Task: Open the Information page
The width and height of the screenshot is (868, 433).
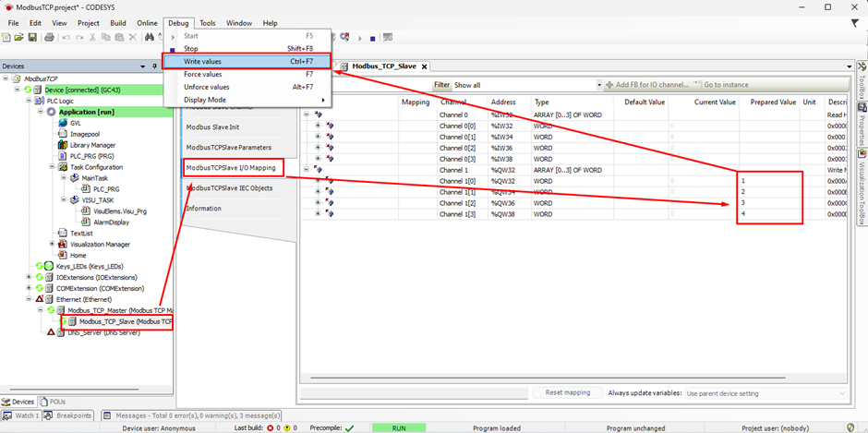Action: pyautogui.click(x=204, y=209)
